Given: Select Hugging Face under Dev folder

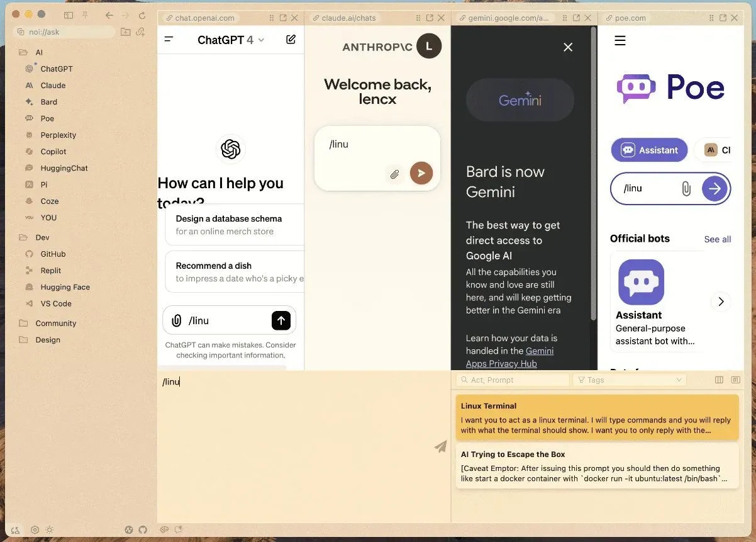Looking at the screenshot, I should [x=65, y=287].
